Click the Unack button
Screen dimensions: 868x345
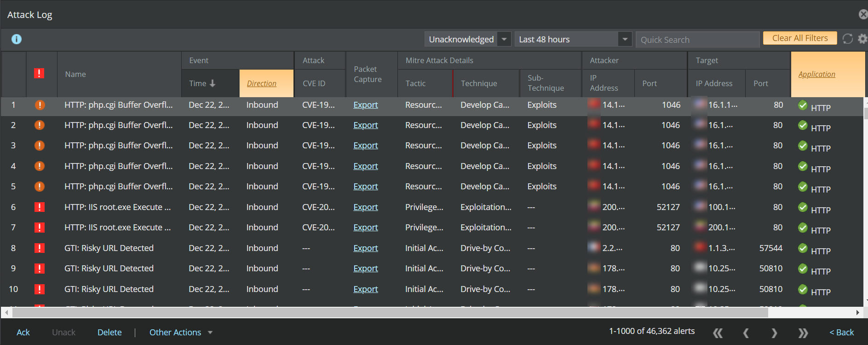point(63,333)
